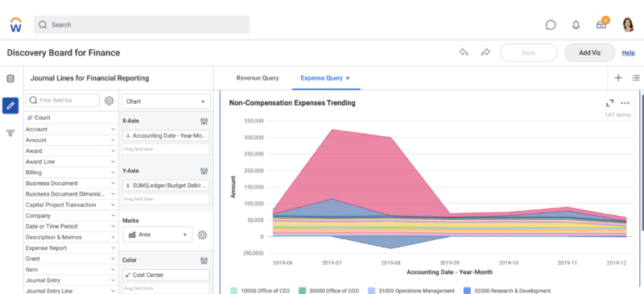
Task: Expand the Company field
Action: pyautogui.click(x=113, y=215)
